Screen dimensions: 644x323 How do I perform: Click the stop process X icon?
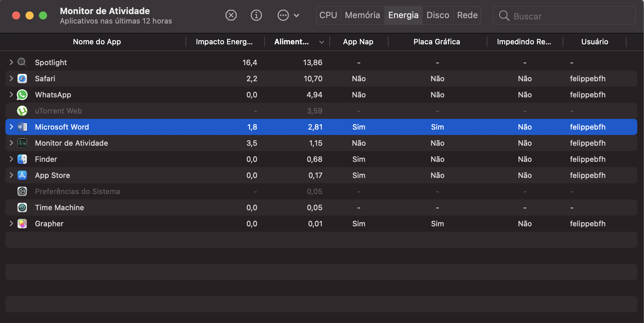coord(231,15)
